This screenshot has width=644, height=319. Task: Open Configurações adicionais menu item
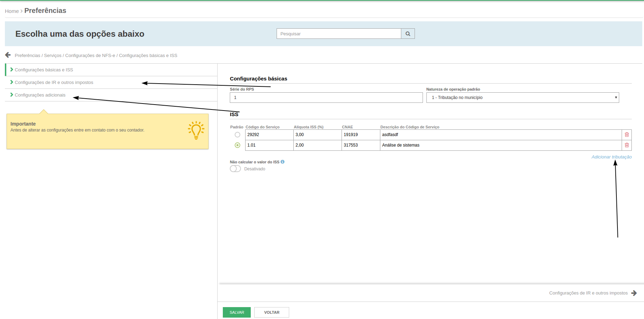111,95
